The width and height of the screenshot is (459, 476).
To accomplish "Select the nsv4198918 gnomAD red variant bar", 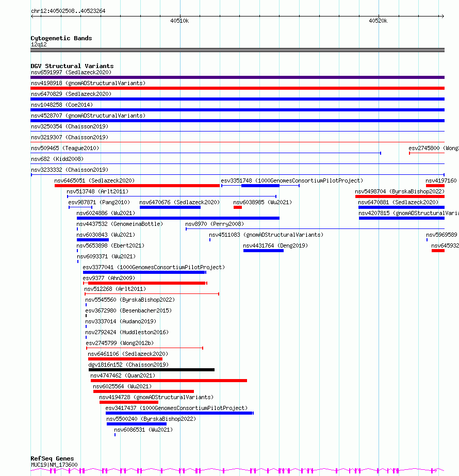I will [237, 88].
